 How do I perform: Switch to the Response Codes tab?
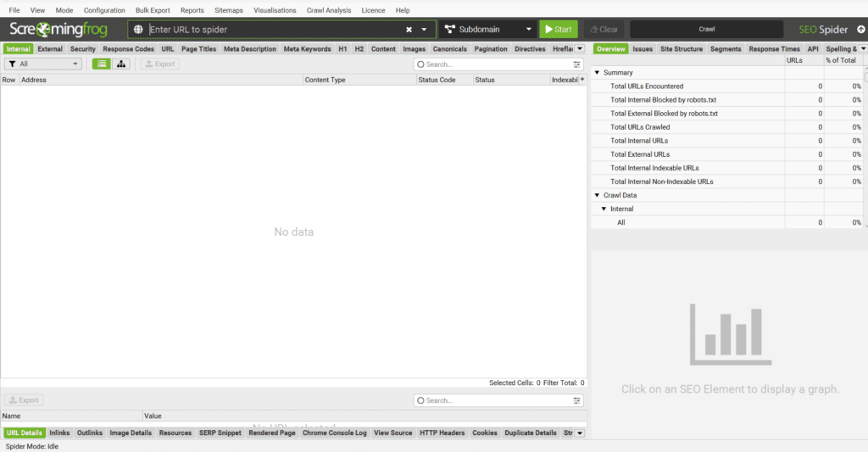click(x=128, y=49)
